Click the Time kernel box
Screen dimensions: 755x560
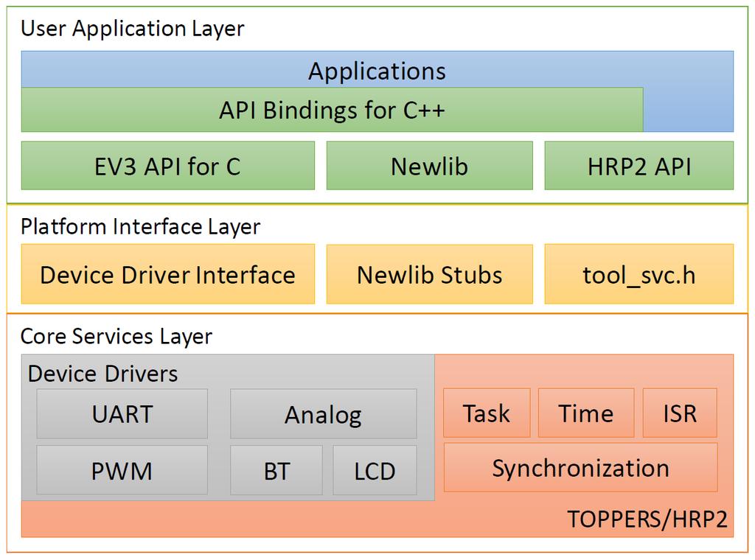[586, 413]
